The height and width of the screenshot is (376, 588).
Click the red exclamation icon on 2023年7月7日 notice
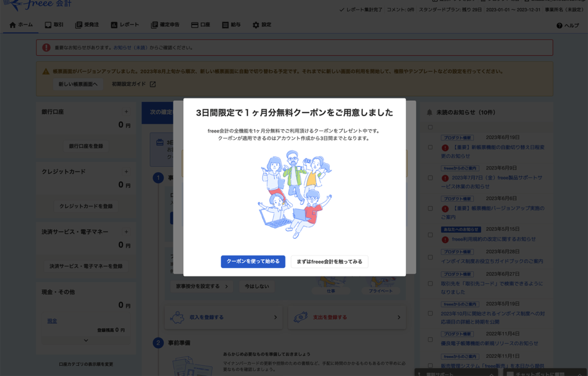(x=445, y=178)
